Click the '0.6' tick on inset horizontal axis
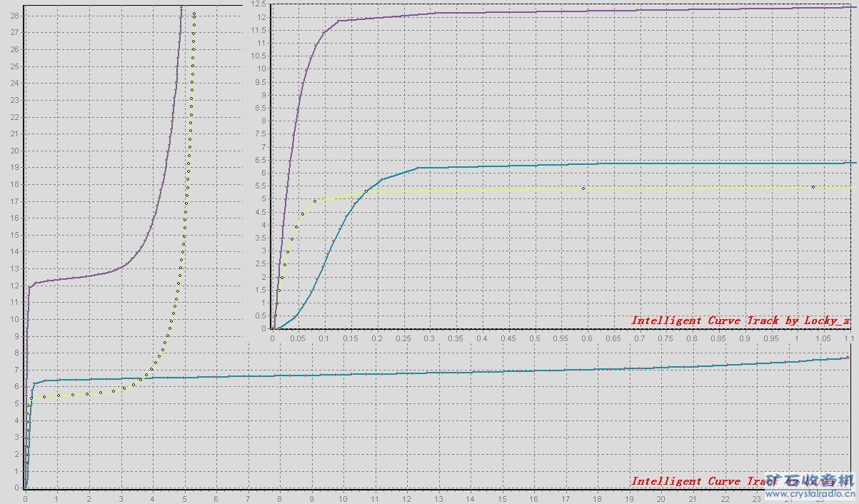This screenshot has height=504, width=859. point(587,338)
